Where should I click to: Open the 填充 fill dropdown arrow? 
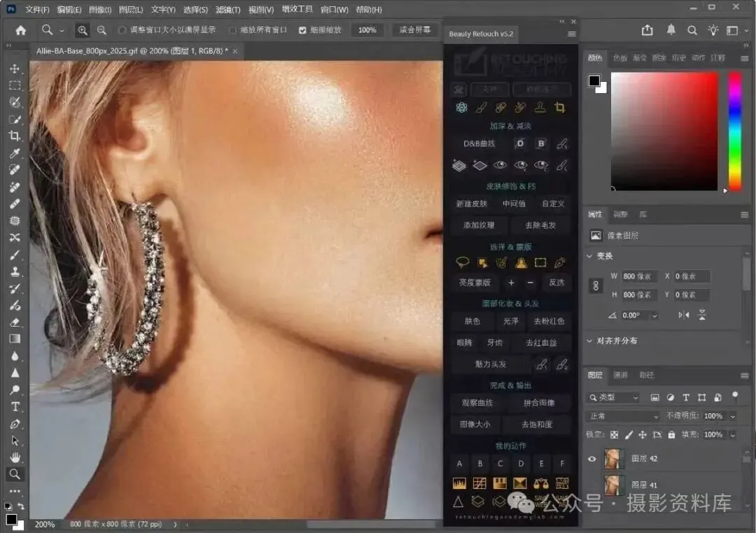733,434
